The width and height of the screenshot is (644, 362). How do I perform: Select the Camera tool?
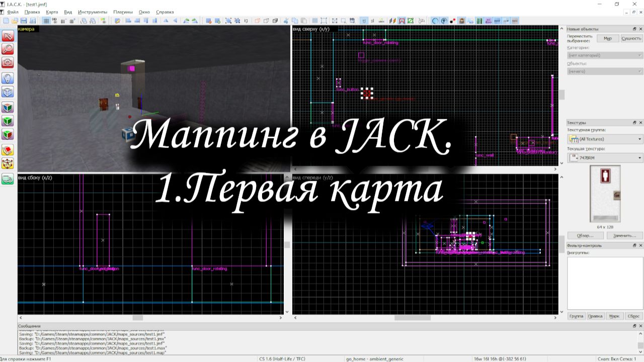click(8, 63)
